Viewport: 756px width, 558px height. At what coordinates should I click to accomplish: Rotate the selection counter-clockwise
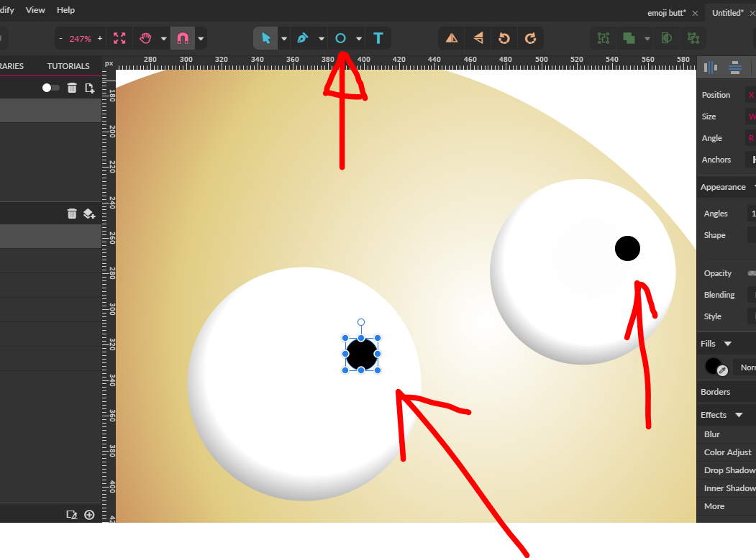click(504, 38)
